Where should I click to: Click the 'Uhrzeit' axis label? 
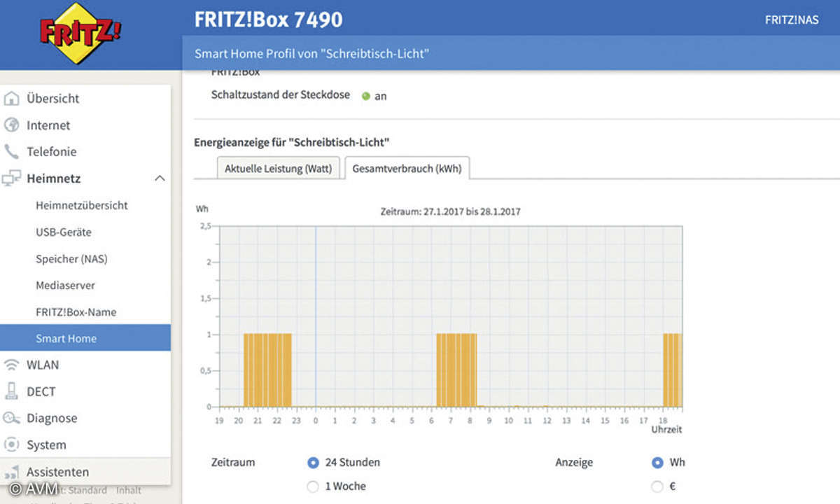pos(666,429)
